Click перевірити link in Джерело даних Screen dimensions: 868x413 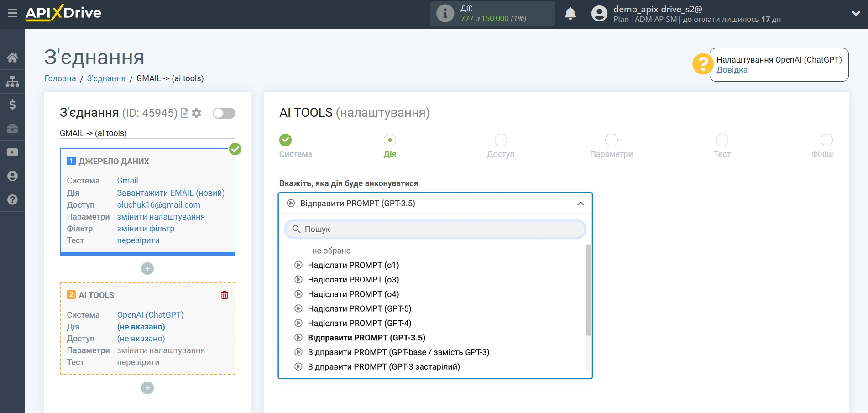pyautogui.click(x=138, y=240)
